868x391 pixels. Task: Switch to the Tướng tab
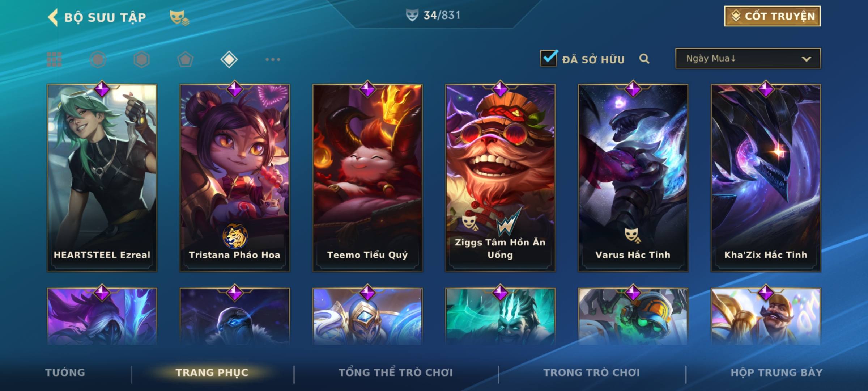pos(65,373)
